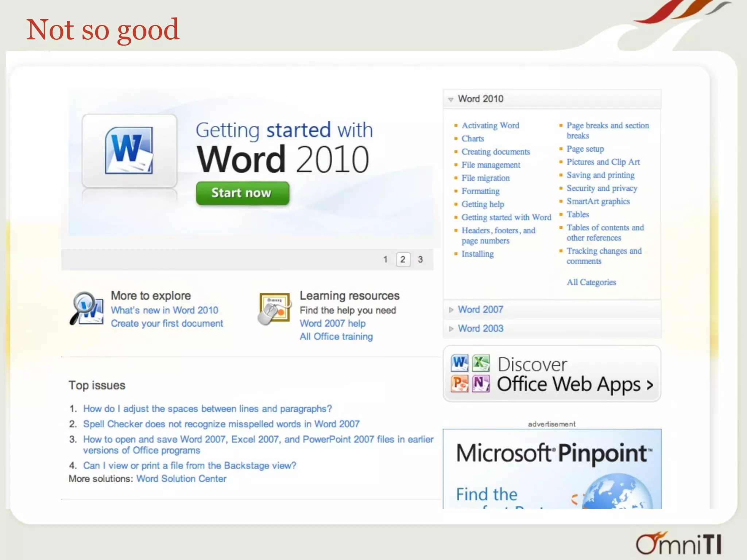The height and width of the screenshot is (560, 747).
Task: Click the Excel icon in Office Web Apps banner
Action: tap(481, 363)
